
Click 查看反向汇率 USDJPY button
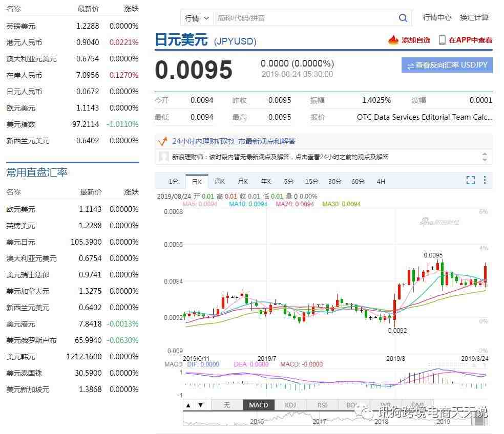(447, 65)
